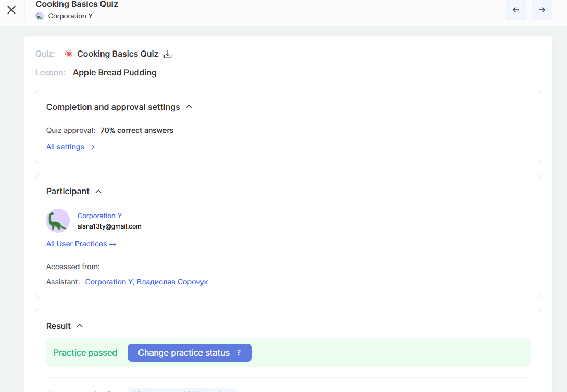567x392 pixels.
Task: Click Corporation Y name in header
Action: click(70, 16)
